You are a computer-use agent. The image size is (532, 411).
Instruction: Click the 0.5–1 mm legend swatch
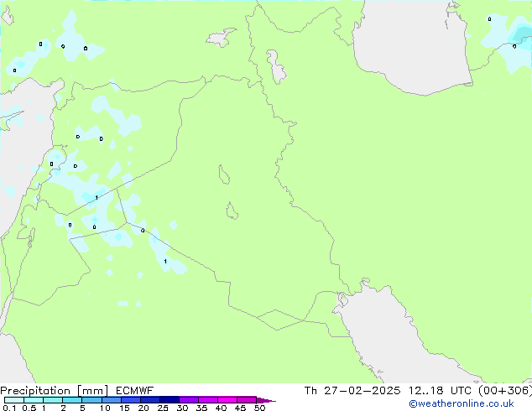click(x=34, y=400)
